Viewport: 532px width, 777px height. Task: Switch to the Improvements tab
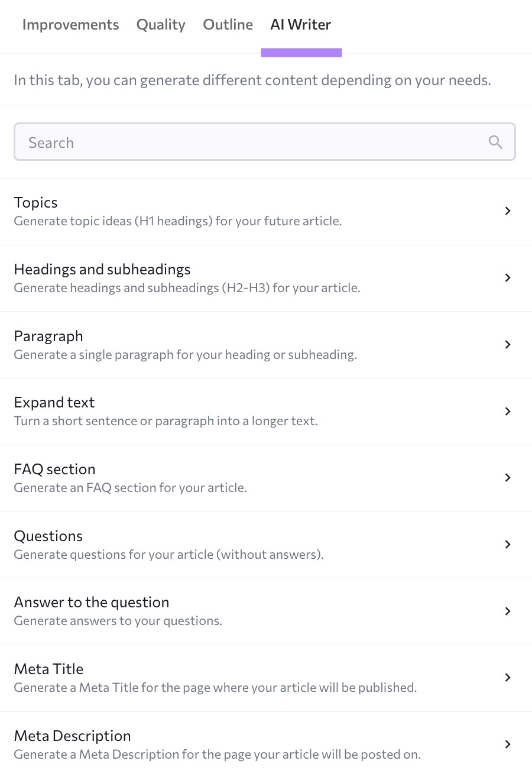pos(70,24)
